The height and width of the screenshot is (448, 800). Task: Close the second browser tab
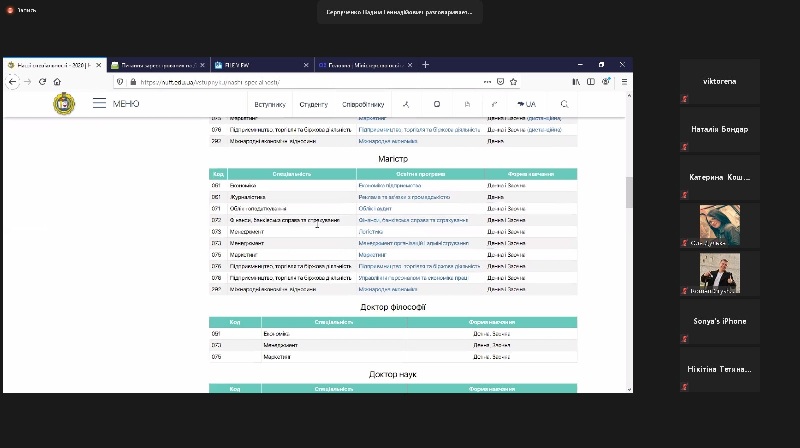203,65
